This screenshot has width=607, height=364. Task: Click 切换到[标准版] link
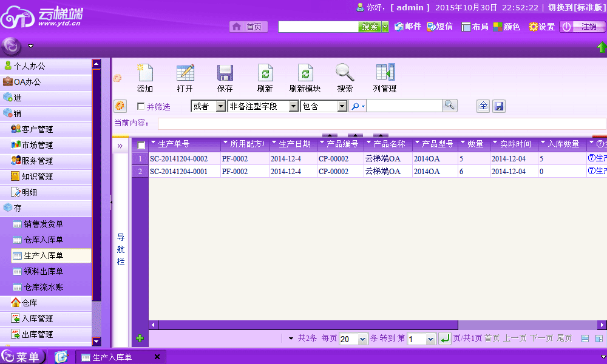[x=576, y=8]
